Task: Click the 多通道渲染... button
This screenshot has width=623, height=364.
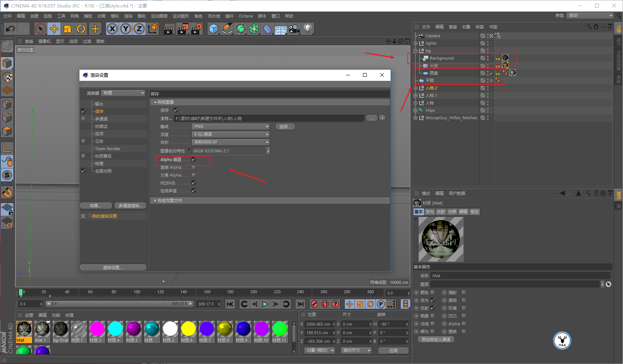Action: [131, 206]
